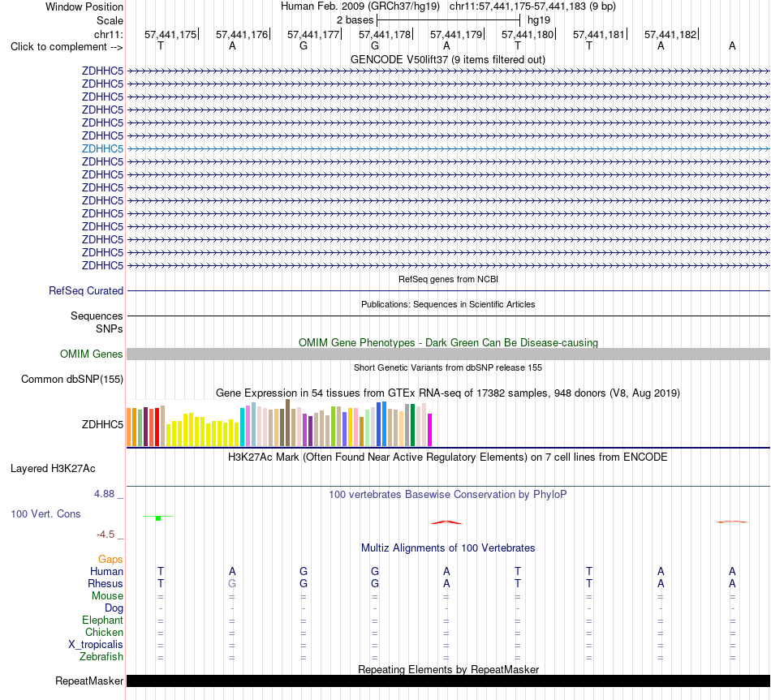Open Common dbSNP(155) track label
The width and height of the screenshot is (771, 700).
(x=72, y=379)
